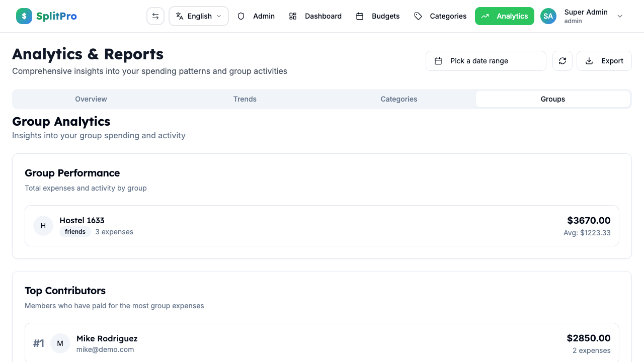
Task: Click the currency swap icon in the navbar
Action: coord(155,16)
